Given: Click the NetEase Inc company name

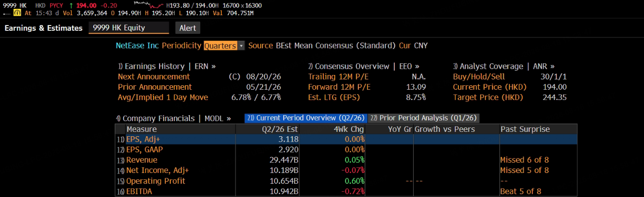Looking at the screenshot, I should (137, 46).
